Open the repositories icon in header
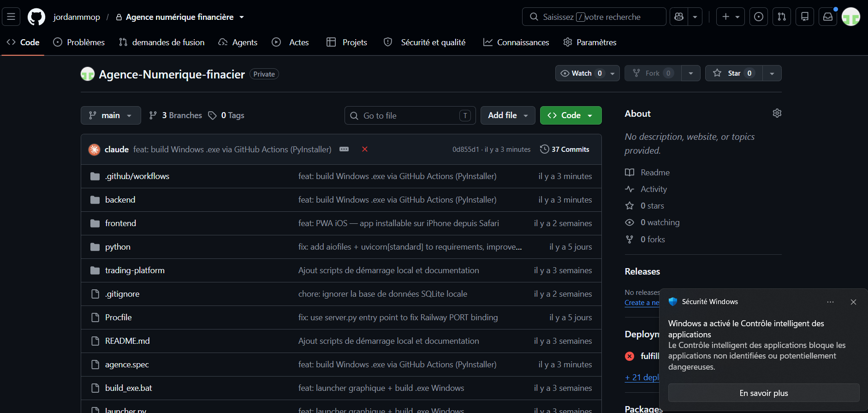Image resolution: width=868 pixels, height=413 pixels. point(805,17)
